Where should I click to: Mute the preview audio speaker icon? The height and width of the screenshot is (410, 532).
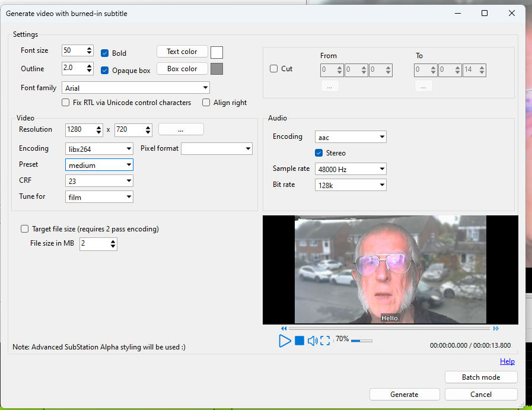(x=313, y=341)
